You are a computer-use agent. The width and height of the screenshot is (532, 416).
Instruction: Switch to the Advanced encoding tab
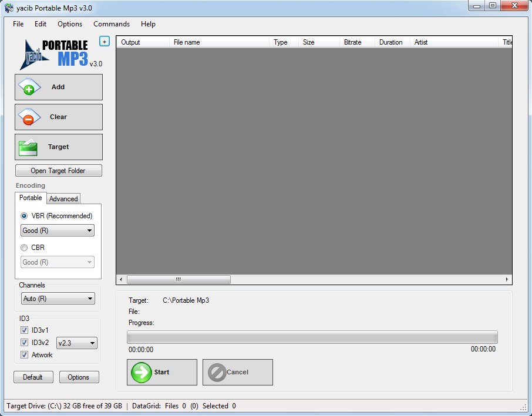point(63,199)
